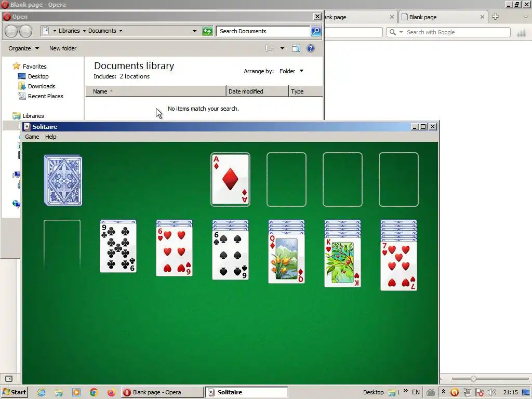Open Windows Explorer from the taskbar
532x399 pixels.
pos(59,393)
